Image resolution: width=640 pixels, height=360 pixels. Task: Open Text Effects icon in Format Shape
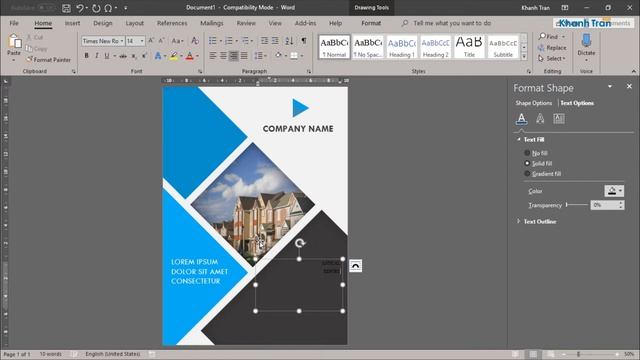click(x=540, y=118)
